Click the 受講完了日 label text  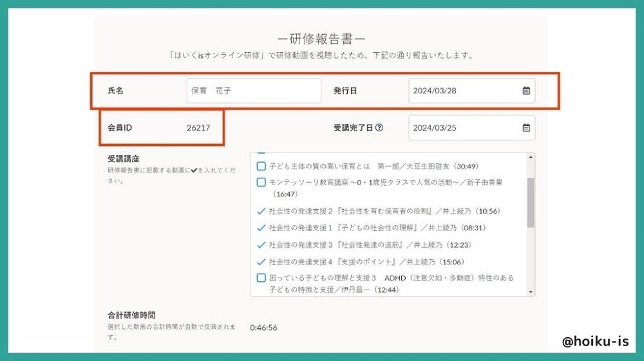tap(353, 127)
